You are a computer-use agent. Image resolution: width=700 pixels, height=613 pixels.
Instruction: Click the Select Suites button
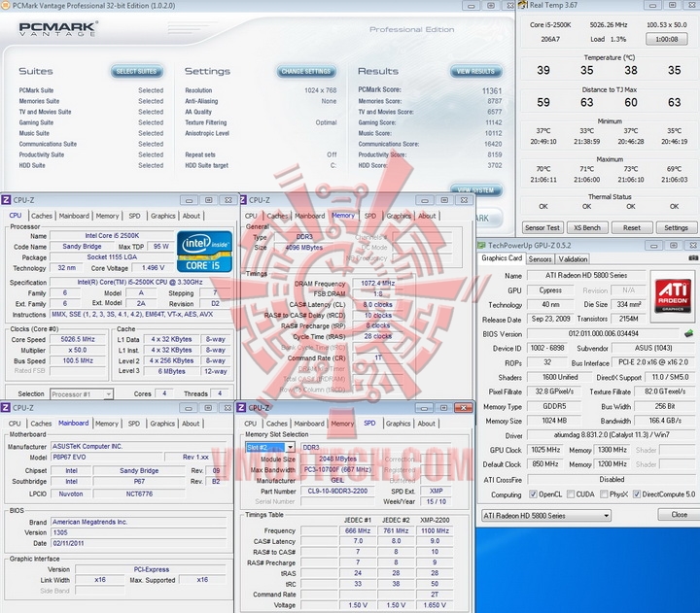pyautogui.click(x=137, y=71)
